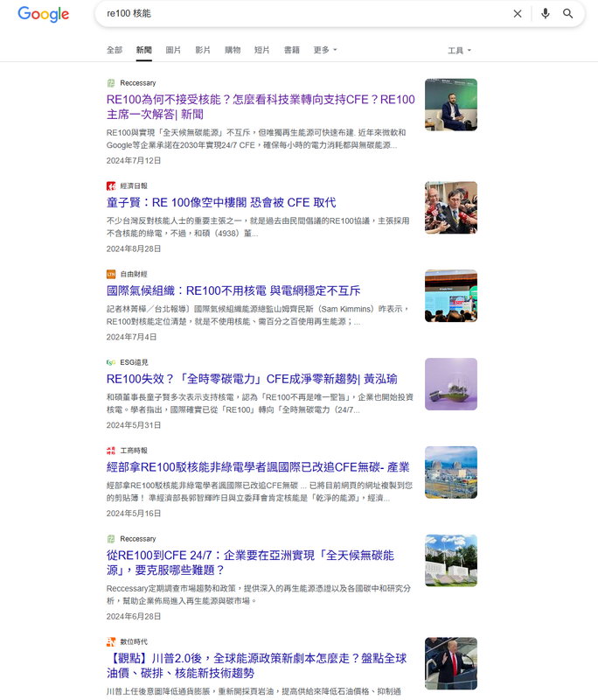This screenshot has width=598, height=700.
Task: Open article RE100失效？全時零碳電力
Action: coord(252,379)
